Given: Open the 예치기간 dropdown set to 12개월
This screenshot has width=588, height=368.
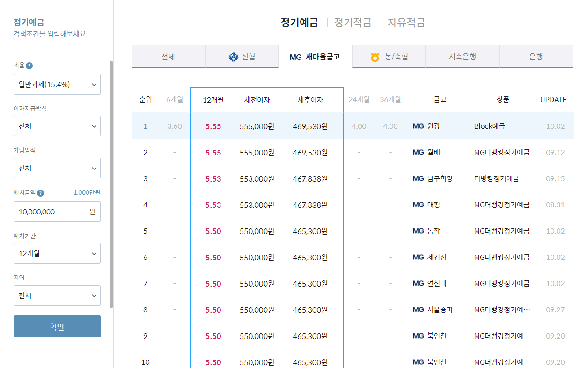Looking at the screenshot, I should tap(57, 253).
